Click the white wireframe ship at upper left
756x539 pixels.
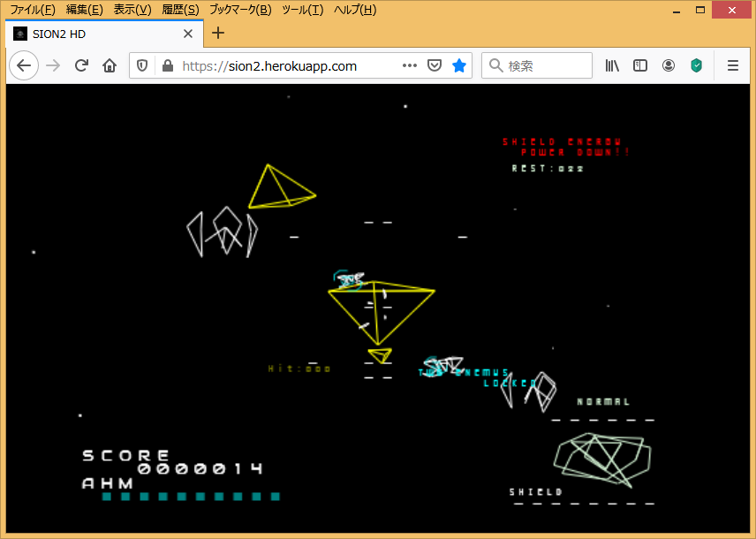[x=223, y=232]
